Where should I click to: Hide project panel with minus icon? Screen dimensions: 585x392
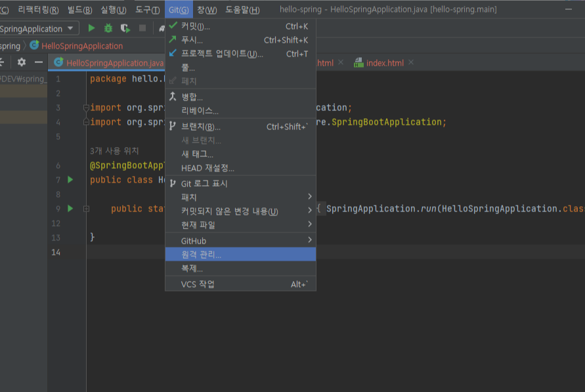(x=39, y=62)
